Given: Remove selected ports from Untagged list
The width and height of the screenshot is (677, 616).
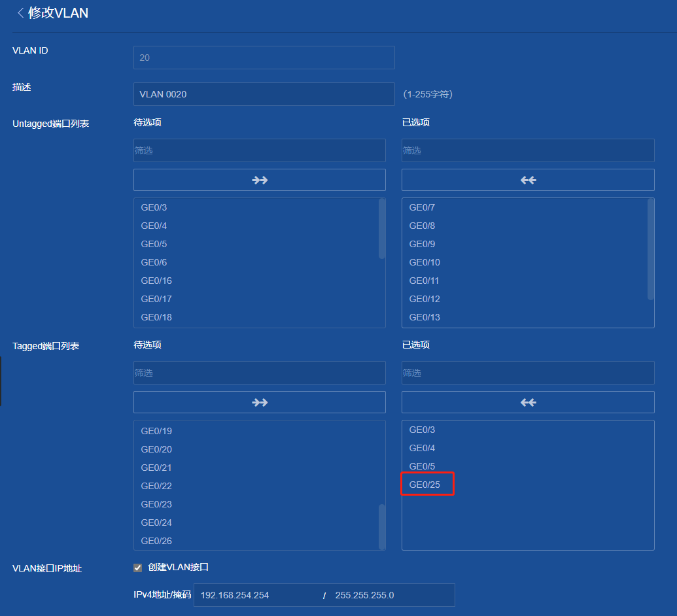Looking at the screenshot, I should (528, 180).
